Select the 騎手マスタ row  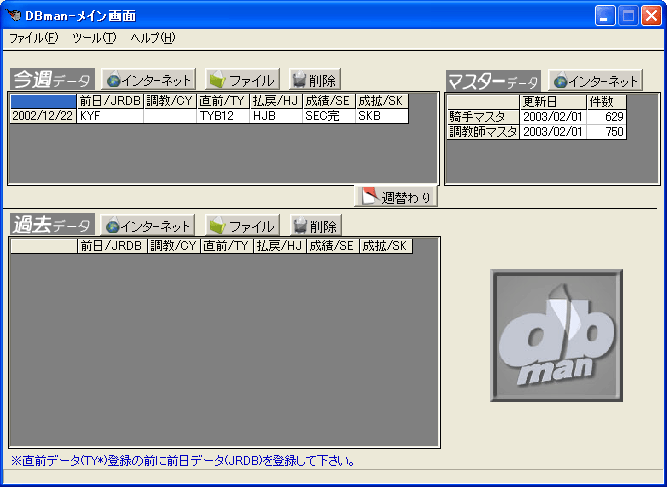pyautogui.click(x=483, y=117)
